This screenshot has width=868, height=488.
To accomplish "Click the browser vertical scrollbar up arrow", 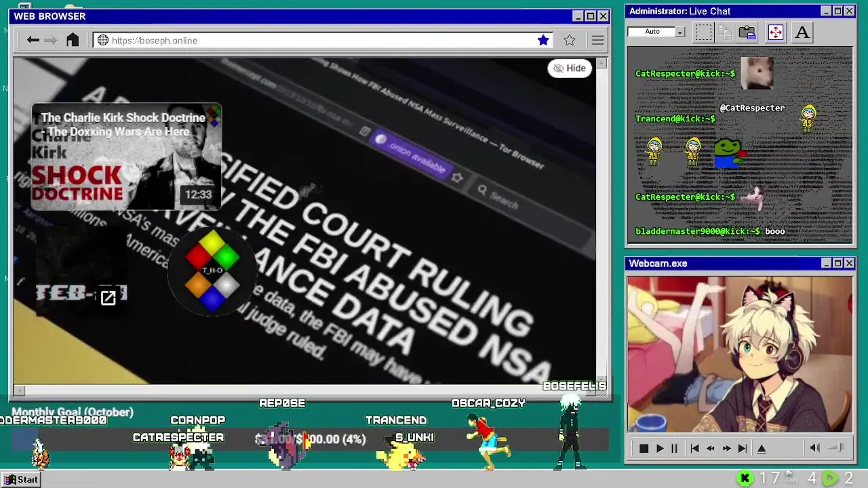I will 601,63.
